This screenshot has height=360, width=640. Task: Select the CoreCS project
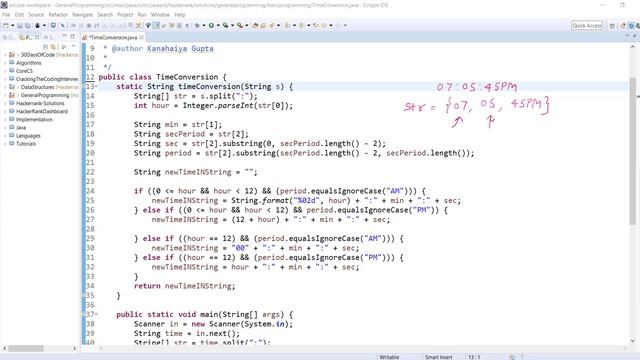[24, 71]
